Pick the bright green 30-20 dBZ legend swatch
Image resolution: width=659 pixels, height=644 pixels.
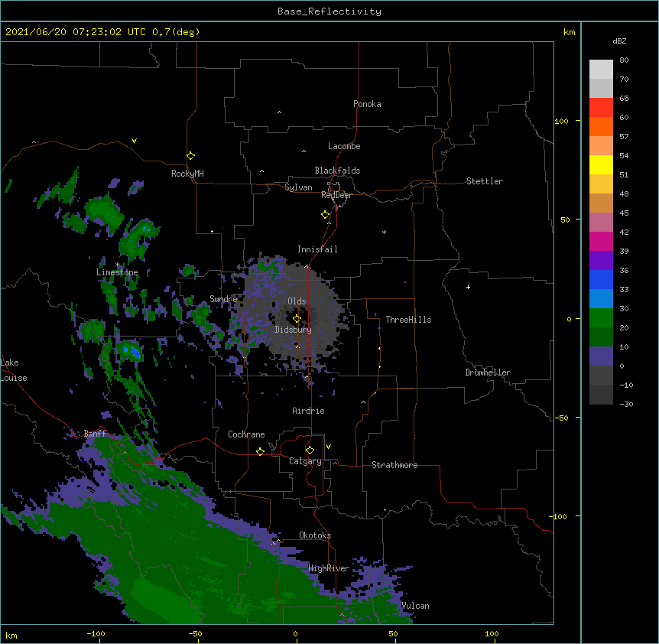(x=601, y=318)
